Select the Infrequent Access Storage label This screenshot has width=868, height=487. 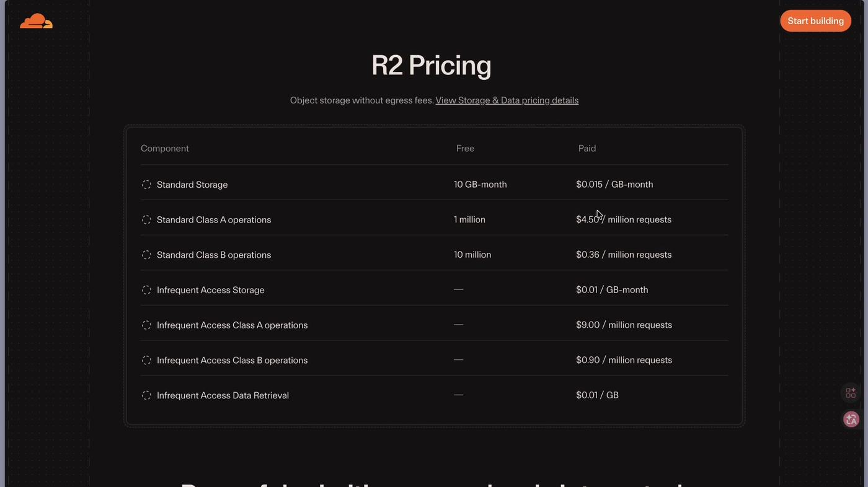211,290
